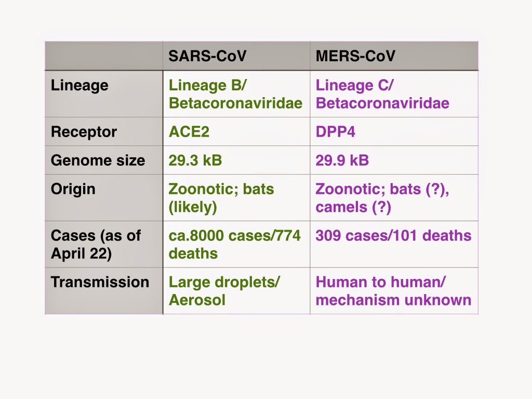This screenshot has width=532, height=399.
Task: Click the Human to human/mechanism unknown cell
Action: click(394, 291)
